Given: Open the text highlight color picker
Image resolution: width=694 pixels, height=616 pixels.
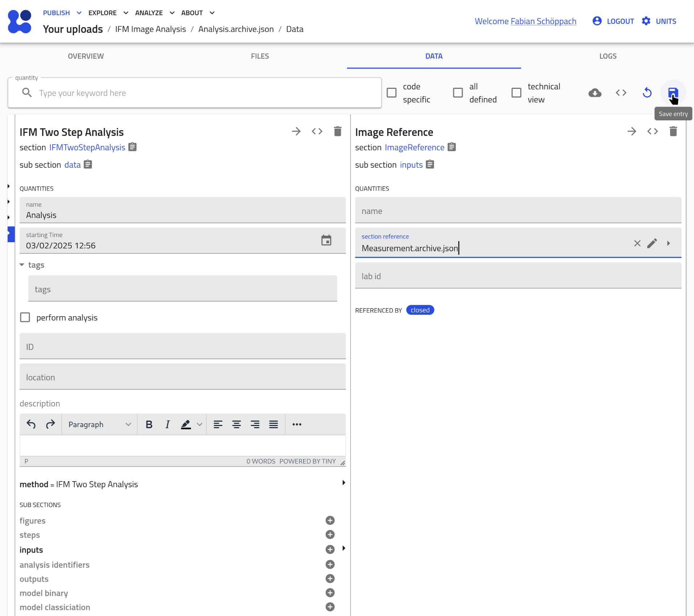Looking at the screenshot, I should (199, 425).
